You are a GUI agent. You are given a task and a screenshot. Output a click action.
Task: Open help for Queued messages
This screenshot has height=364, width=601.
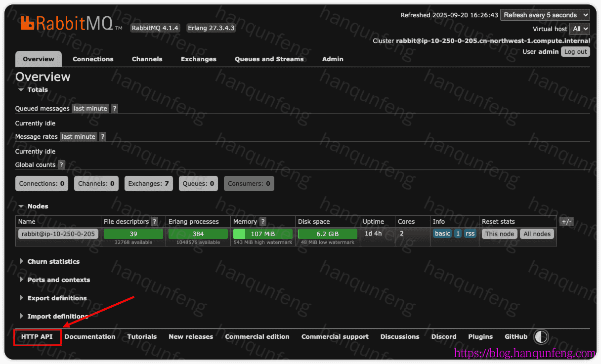point(115,109)
